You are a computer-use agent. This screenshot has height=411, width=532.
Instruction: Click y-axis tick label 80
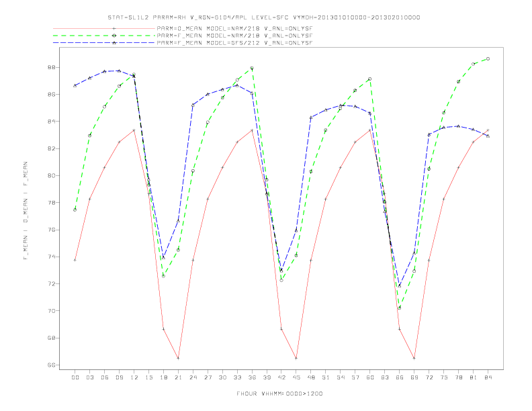tap(52, 176)
